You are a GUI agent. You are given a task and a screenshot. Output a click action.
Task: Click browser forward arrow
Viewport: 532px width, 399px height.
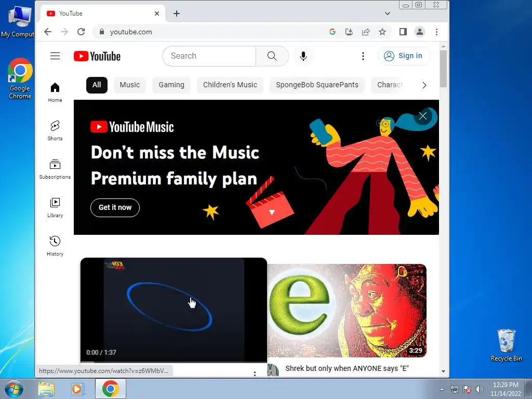click(x=64, y=32)
